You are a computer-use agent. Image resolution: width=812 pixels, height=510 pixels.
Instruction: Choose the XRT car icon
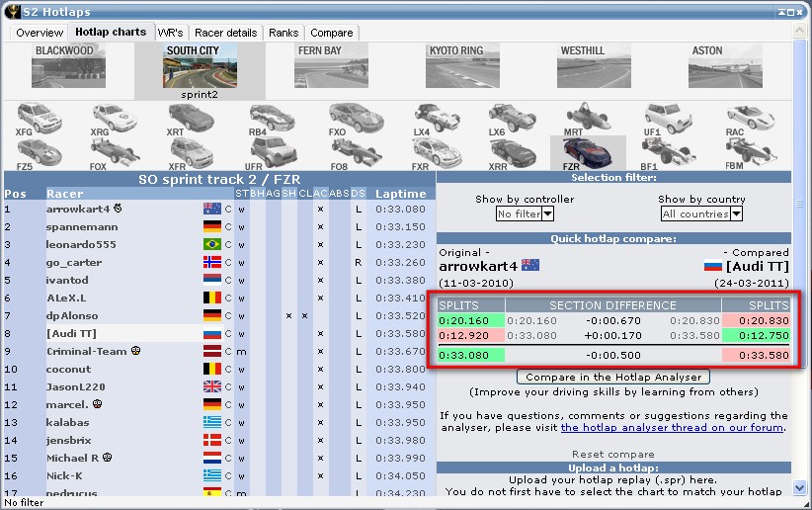tap(190, 119)
